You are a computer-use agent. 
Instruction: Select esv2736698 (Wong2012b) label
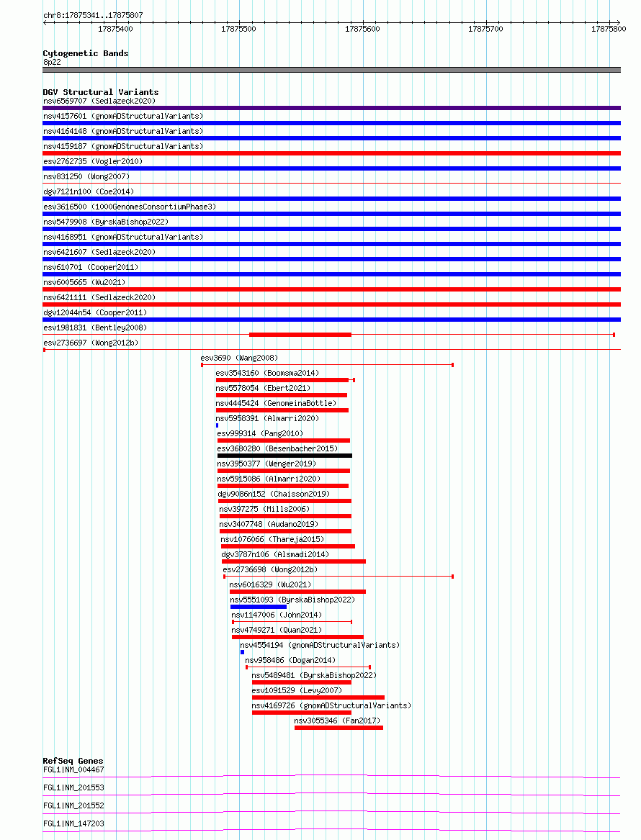(x=270, y=569)
